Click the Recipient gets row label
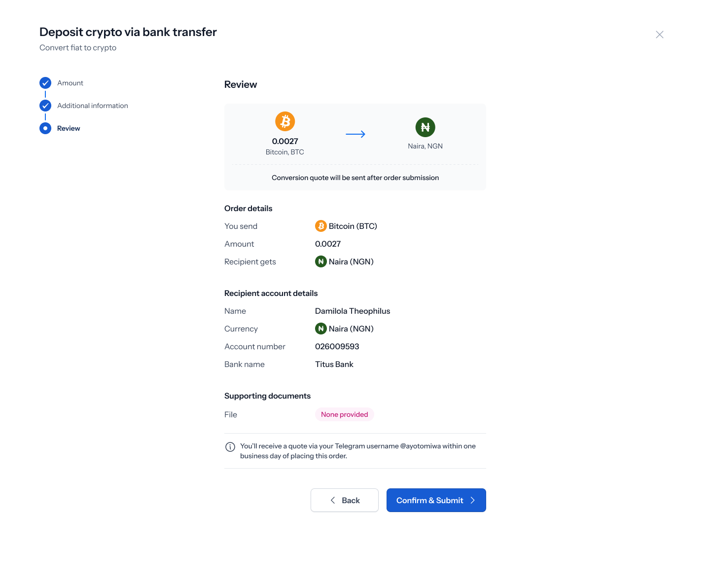The image size is (710, 588). [250, 261]
